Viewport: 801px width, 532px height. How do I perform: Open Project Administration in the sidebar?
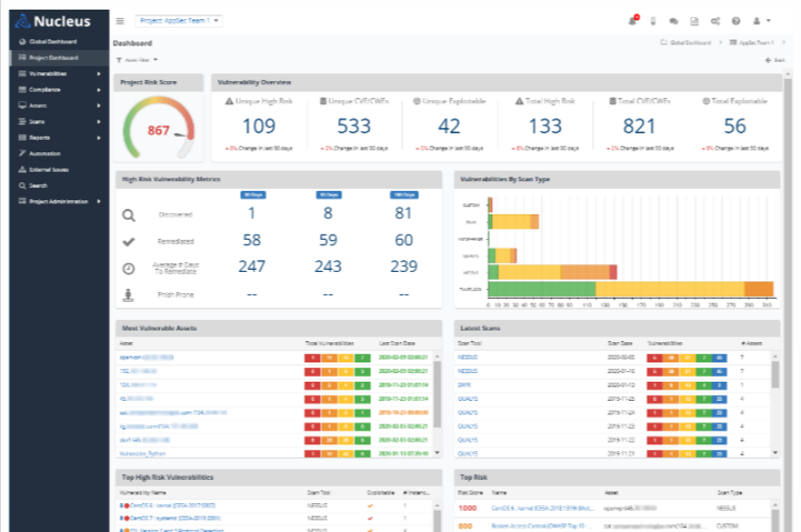59,201
